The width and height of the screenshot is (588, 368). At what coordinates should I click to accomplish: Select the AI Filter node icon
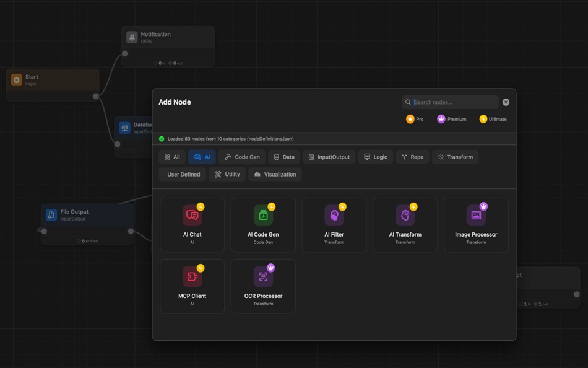click(334, 215)
